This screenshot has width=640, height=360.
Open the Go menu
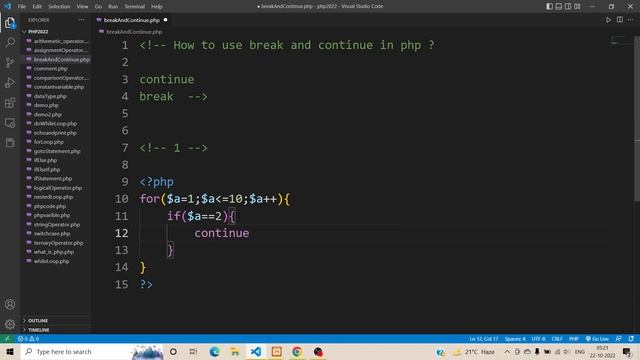pos(98,7)
